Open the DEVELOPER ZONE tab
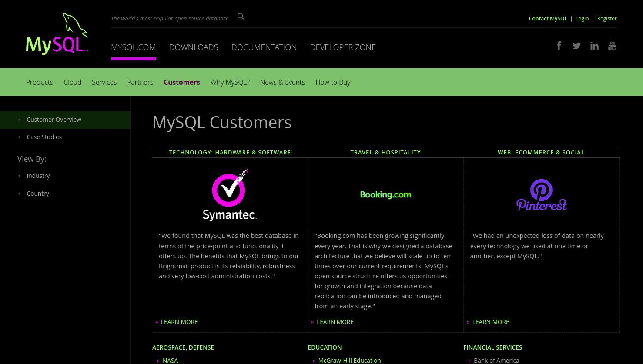Viewport: 643px width, 364px height. point(343,47)
